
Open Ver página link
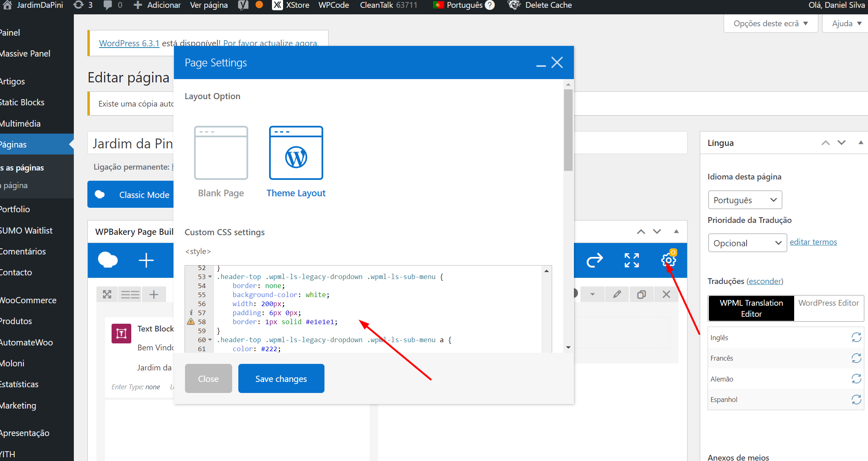pos(209,5)
